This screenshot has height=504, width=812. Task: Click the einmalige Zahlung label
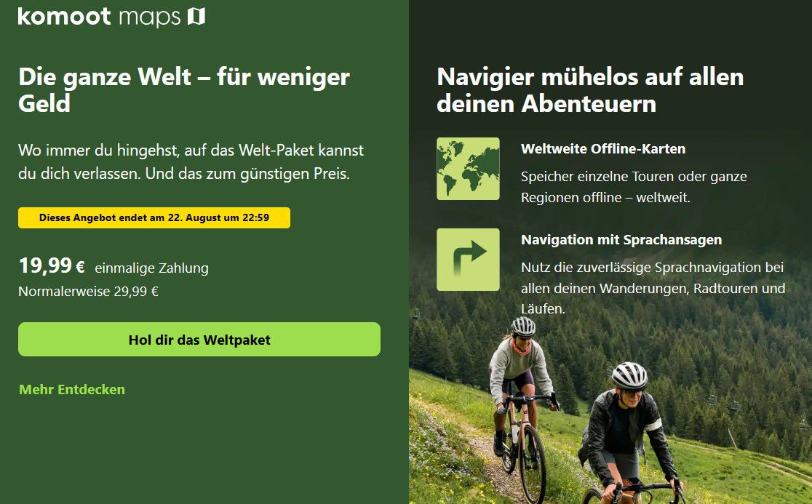pos(152,268)
